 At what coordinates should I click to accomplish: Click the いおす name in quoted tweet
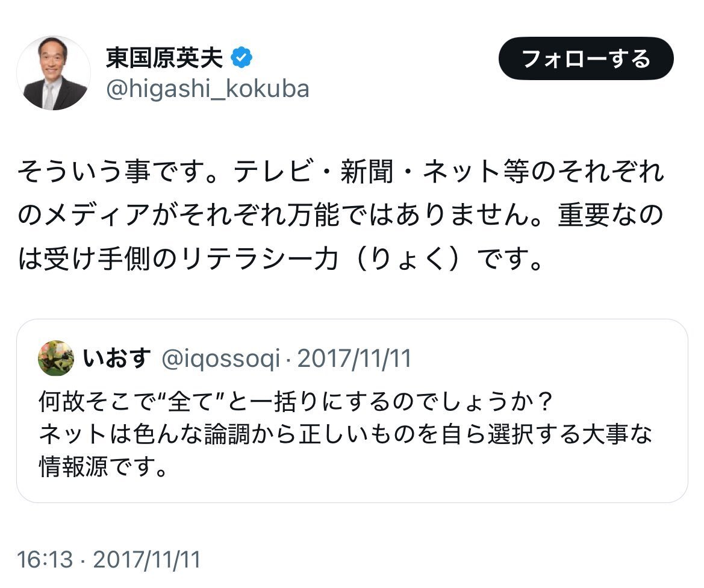click(x=117, y=359)
